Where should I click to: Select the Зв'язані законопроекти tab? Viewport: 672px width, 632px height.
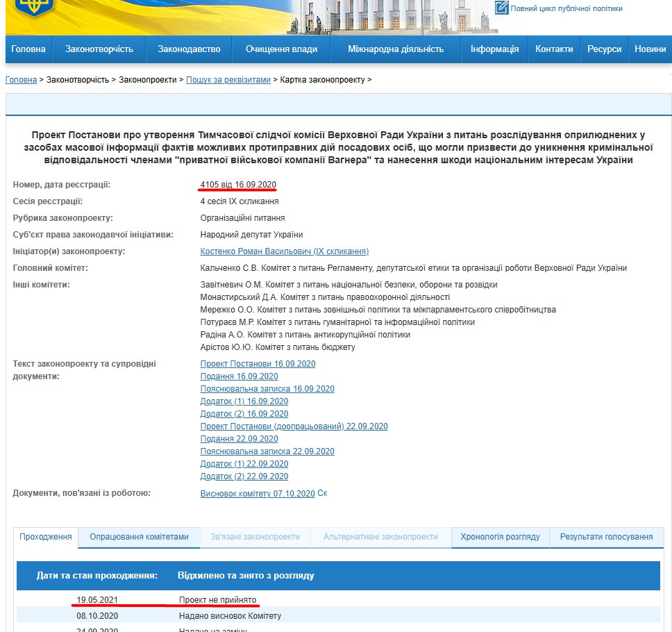(255, 538)
